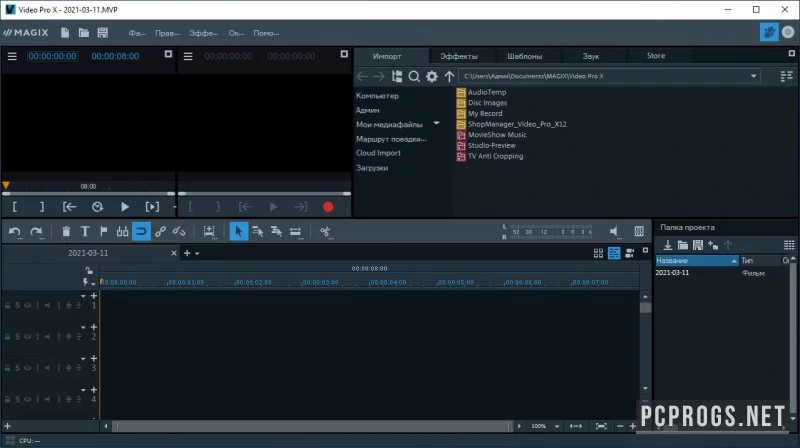Open the title editor T icon
The height and width of the screenshot is (448, 800).
pyautogui.click(x=85, y=232)
